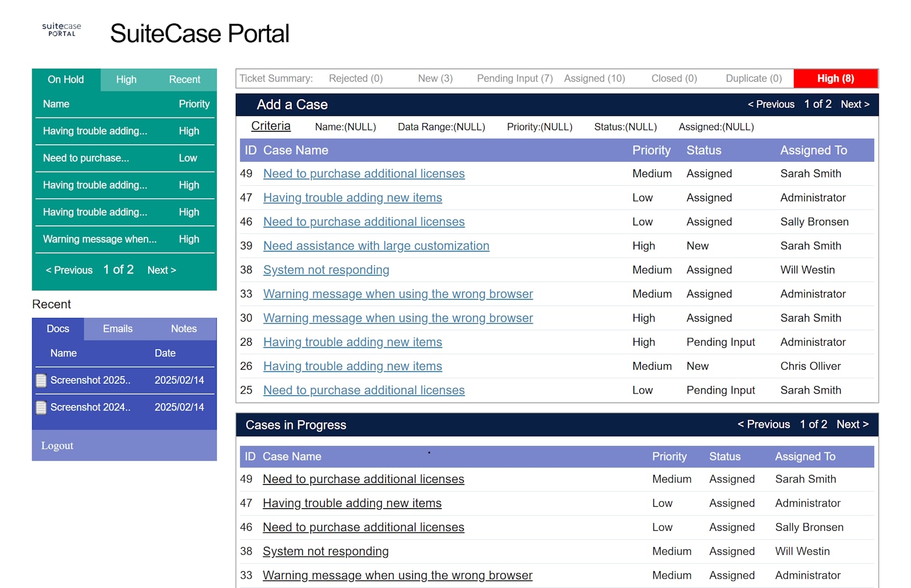This screenshot has height=588, width=911.
Task: Select Assigned (10) in Ticket Summary
Action: [594, 78]
